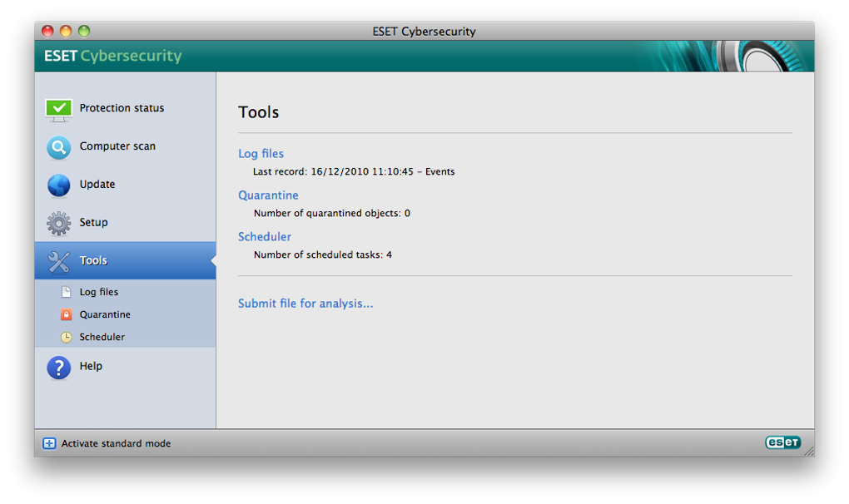The width and height of the screenshot is (849, 504).
Task: Open the Scheduler link in Tools pane
Action: pyautogui.click(x=265, y=237)
